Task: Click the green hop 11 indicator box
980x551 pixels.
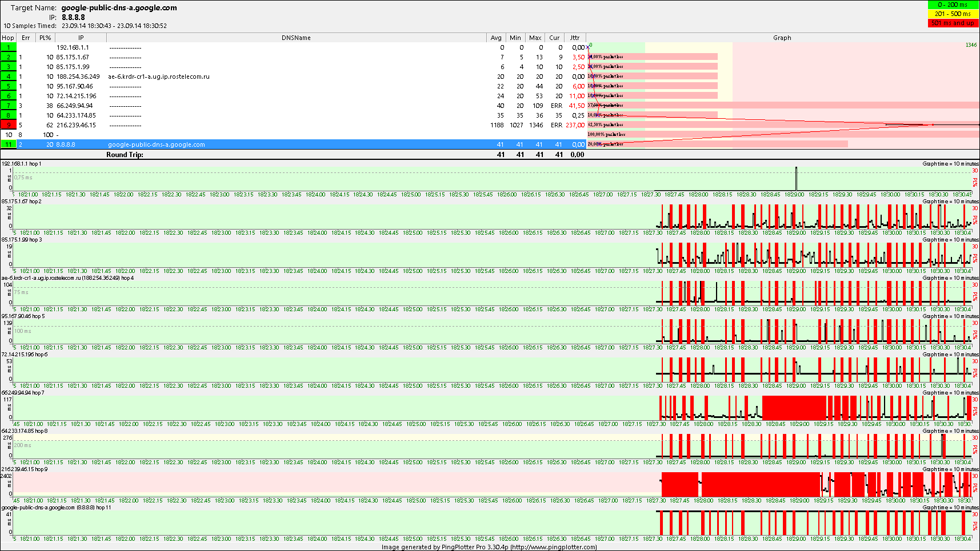Action: coord(9,144)
